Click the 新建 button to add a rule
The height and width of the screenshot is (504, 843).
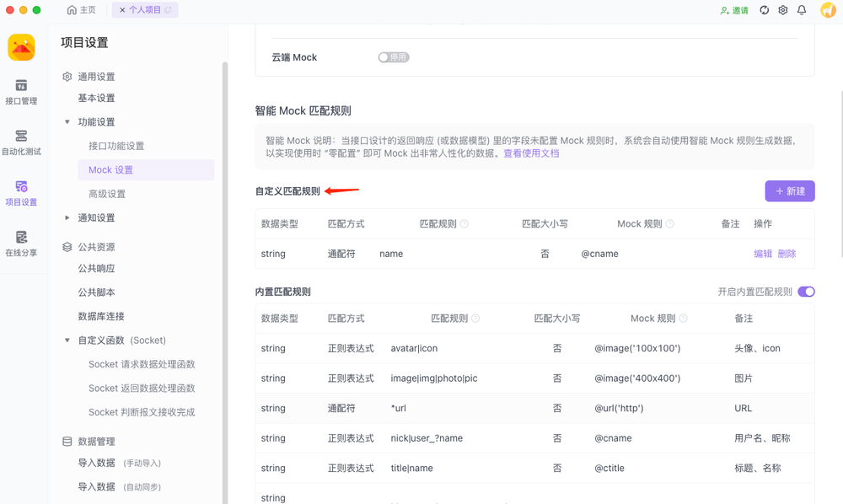coord(790,190)
